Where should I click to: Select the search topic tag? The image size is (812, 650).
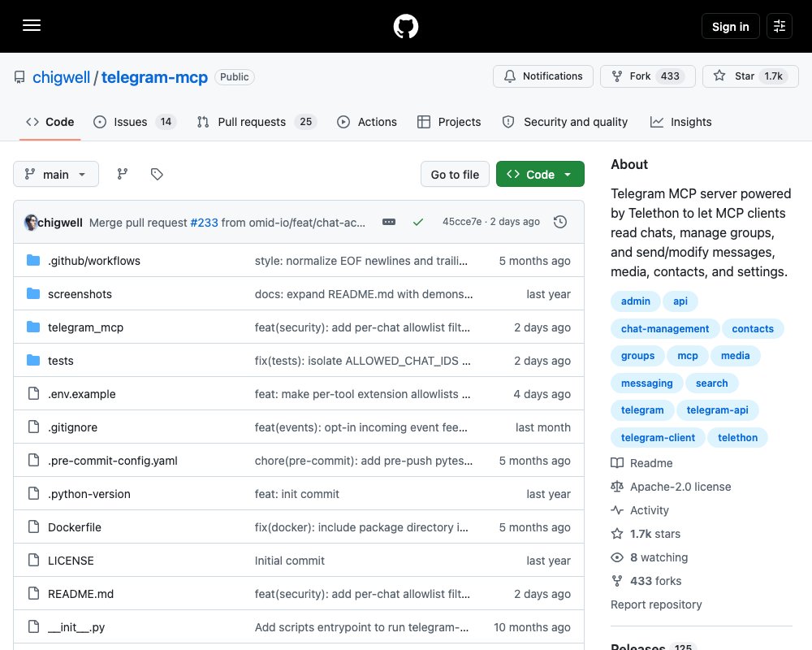pos(711,383)
